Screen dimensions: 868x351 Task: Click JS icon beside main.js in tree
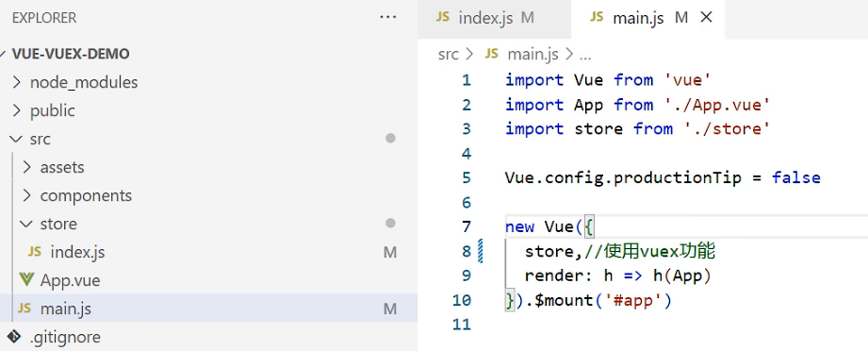tap(25, 309)
